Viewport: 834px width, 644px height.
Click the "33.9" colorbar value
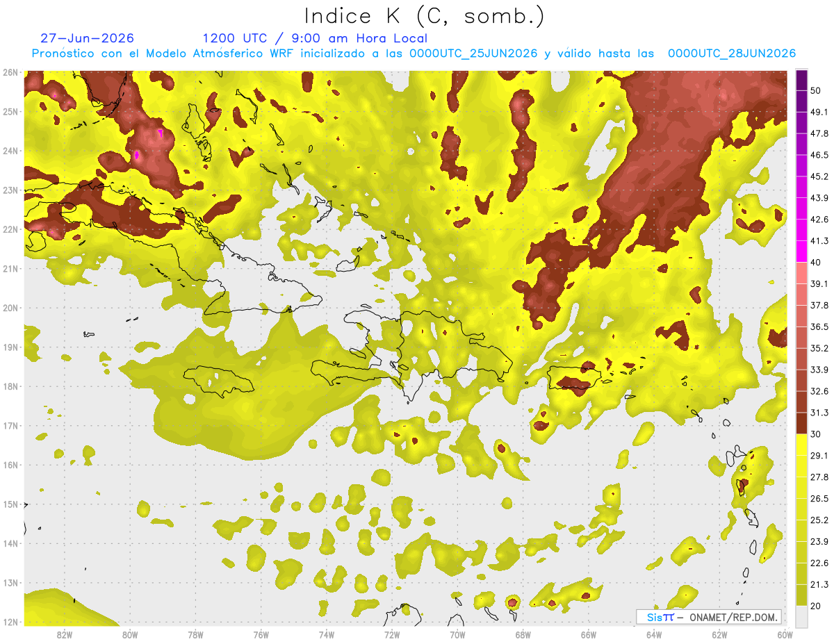pyautogui.click(x=819, y=370)
